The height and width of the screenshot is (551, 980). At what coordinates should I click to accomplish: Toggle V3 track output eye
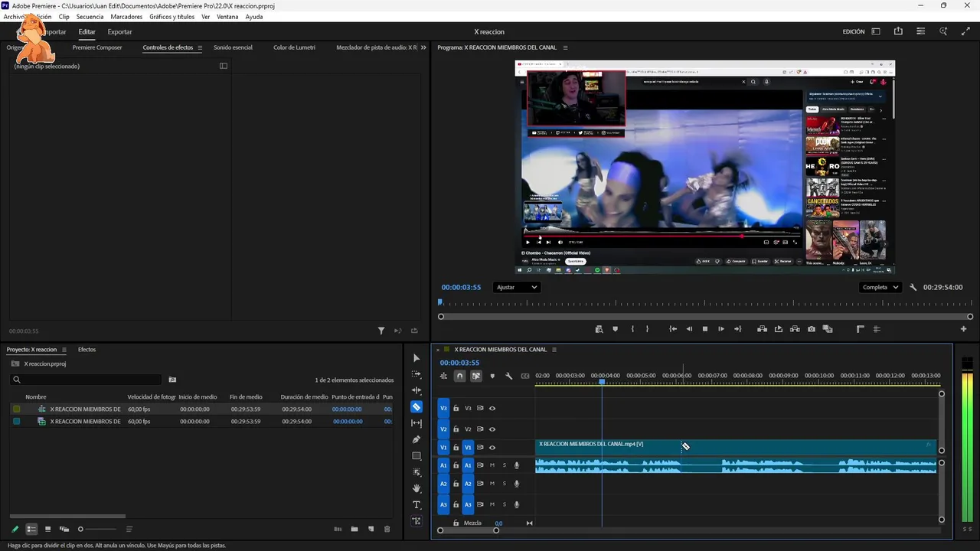(492, 408)
